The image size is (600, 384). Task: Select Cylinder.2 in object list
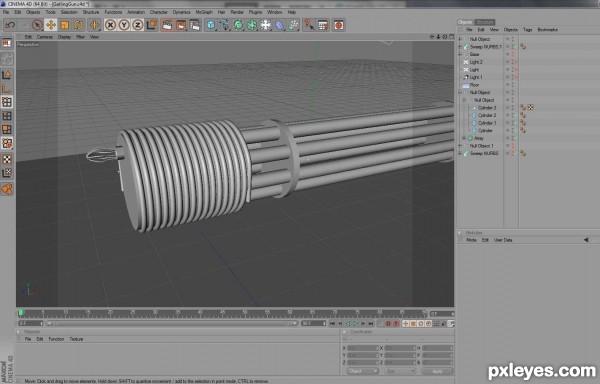tap(487, 116)
